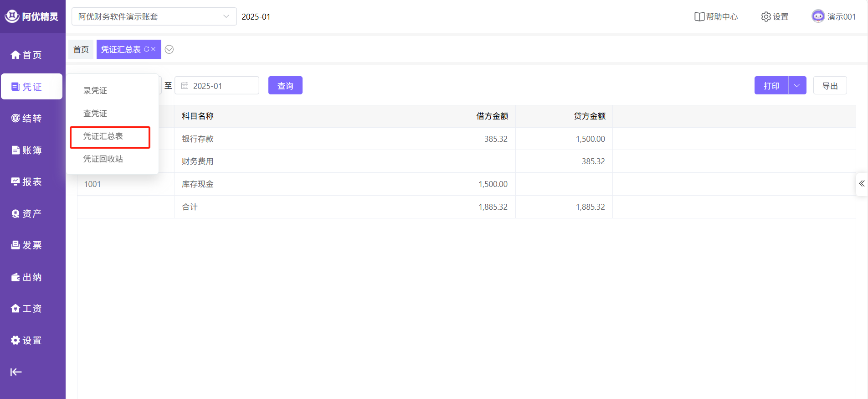The height and width of the screenshot is (399, 868).
Task: Expand the tab list chevron
Action: 169,50
